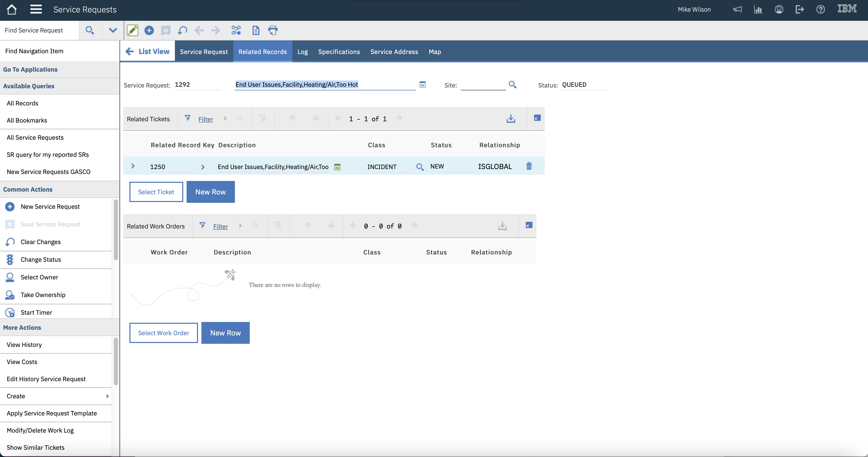Switch to the Specifications tab
Image resolution: width=868 pixels, height=457 pixels.
click(x=339, y=51)
